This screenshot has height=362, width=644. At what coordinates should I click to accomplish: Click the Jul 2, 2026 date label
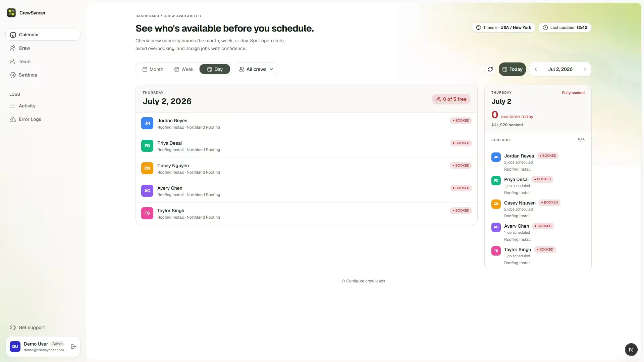coord(560,69)
